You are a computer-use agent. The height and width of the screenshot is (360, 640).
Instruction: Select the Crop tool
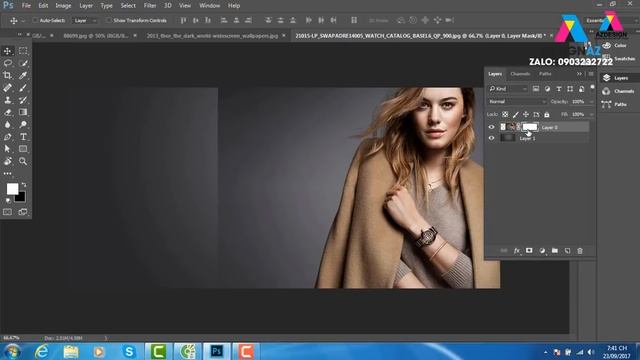7,76
